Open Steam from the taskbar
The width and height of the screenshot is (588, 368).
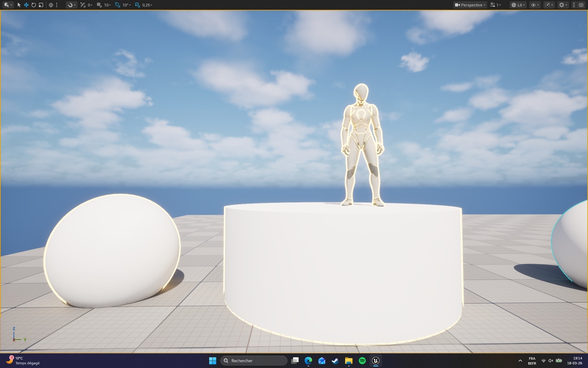[335, 361]
